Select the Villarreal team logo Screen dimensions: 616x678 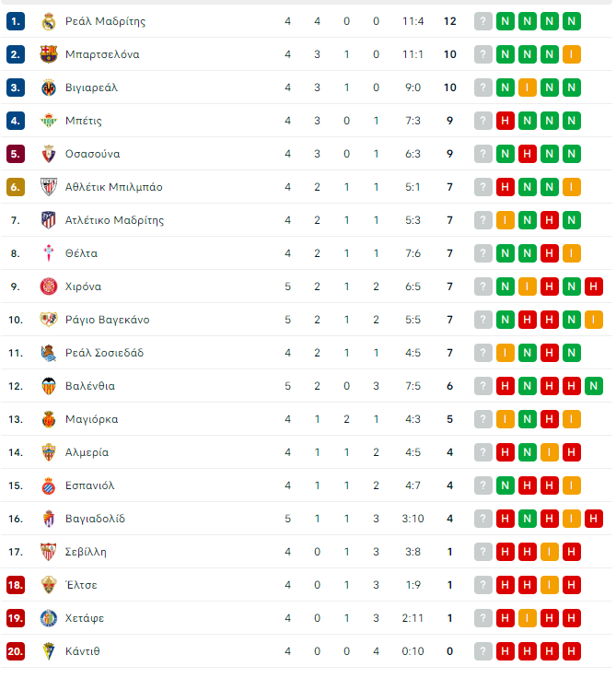(49, 88)
